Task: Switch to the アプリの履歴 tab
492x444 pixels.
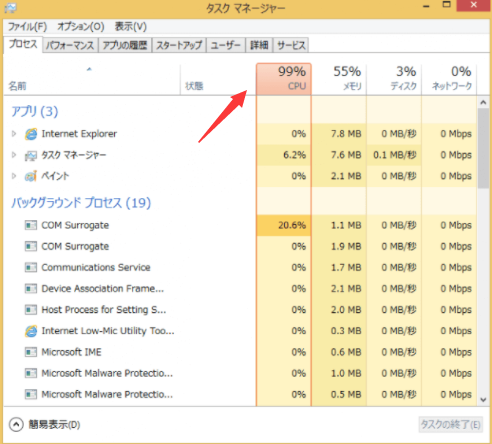Action: click(x=125, y=45)
